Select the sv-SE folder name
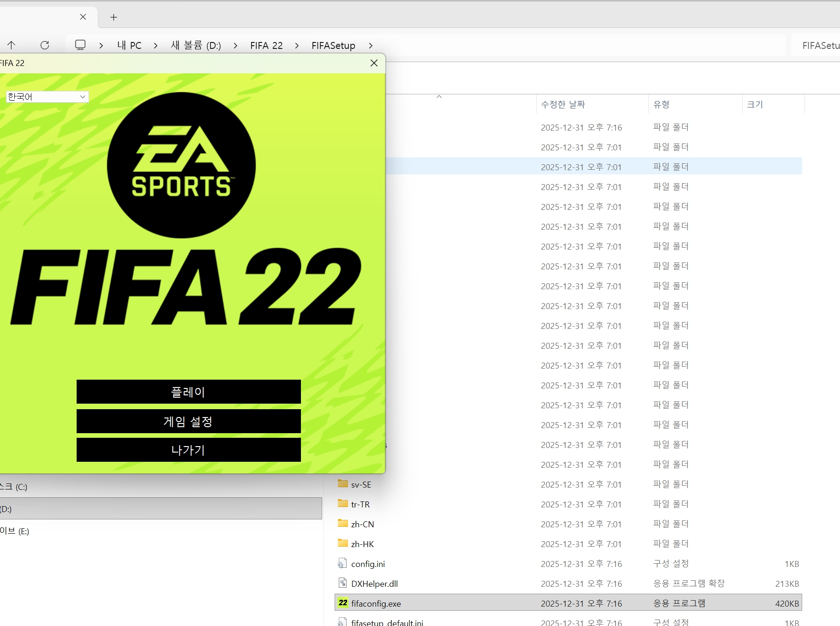The image size is (840, 626). point(361,484)
